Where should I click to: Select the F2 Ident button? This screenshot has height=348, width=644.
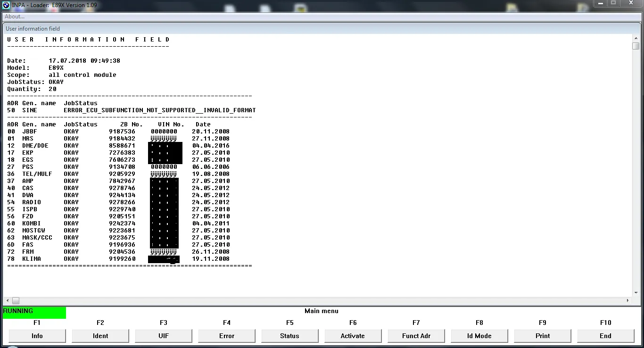pos(100,336)
